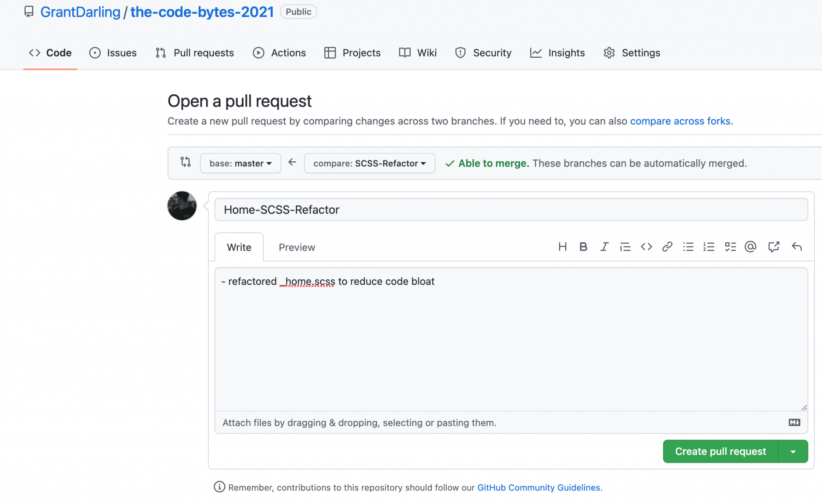
Task: Open the compare: SCSS-Refactor branch selector
Action: click(369, 163)
